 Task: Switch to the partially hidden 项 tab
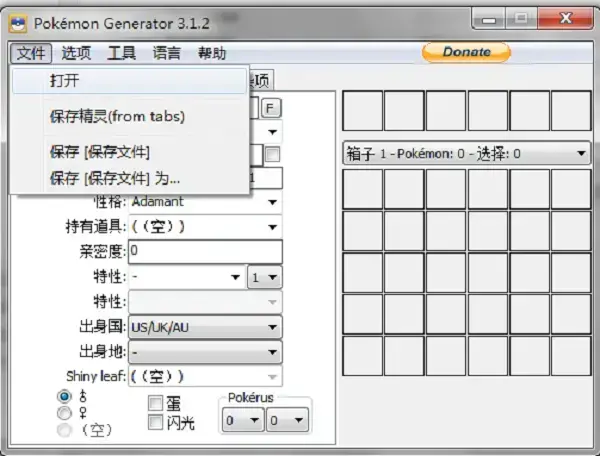click(262, 80)
